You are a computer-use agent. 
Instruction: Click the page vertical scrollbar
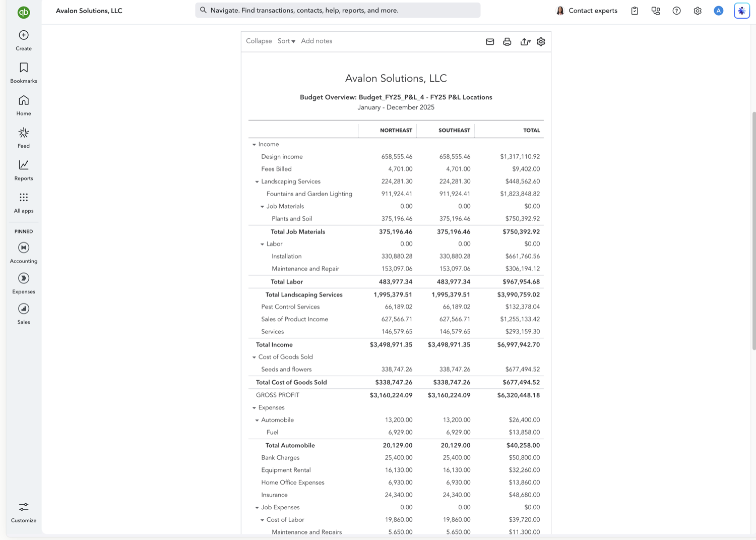click(x=753, y=230)
